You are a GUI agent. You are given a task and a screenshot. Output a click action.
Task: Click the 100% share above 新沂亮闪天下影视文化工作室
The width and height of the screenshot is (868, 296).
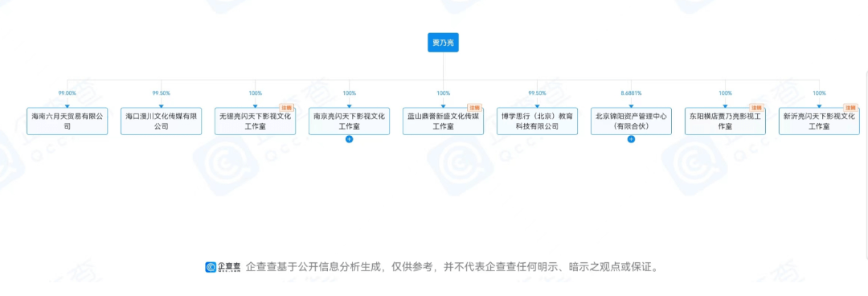click(x=819, y=93)
